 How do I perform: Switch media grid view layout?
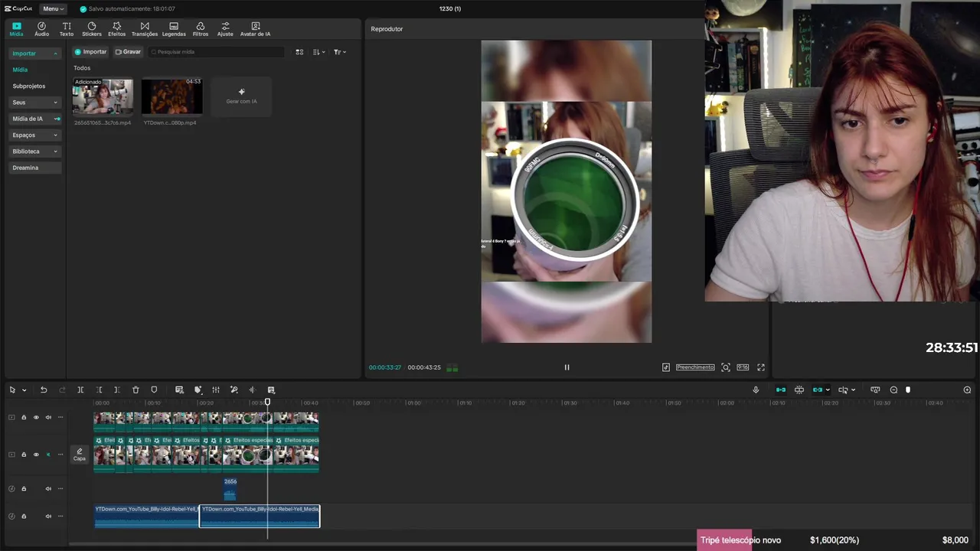pos(299,52)
